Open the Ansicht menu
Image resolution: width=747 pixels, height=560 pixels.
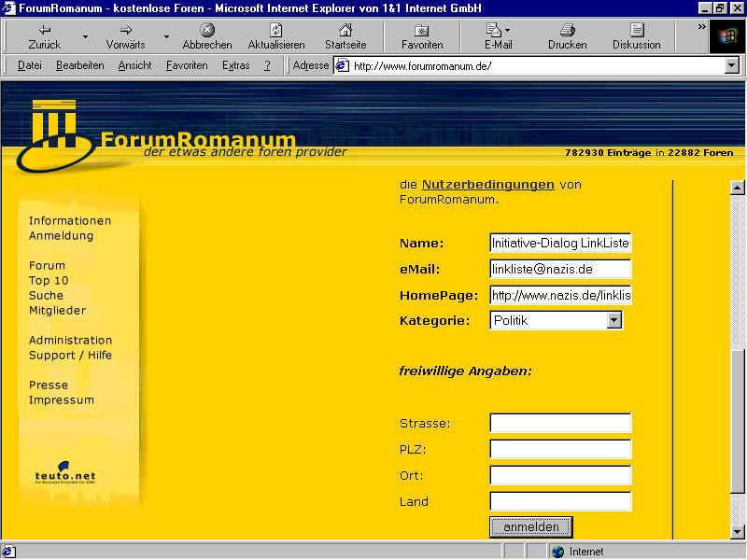134,65
